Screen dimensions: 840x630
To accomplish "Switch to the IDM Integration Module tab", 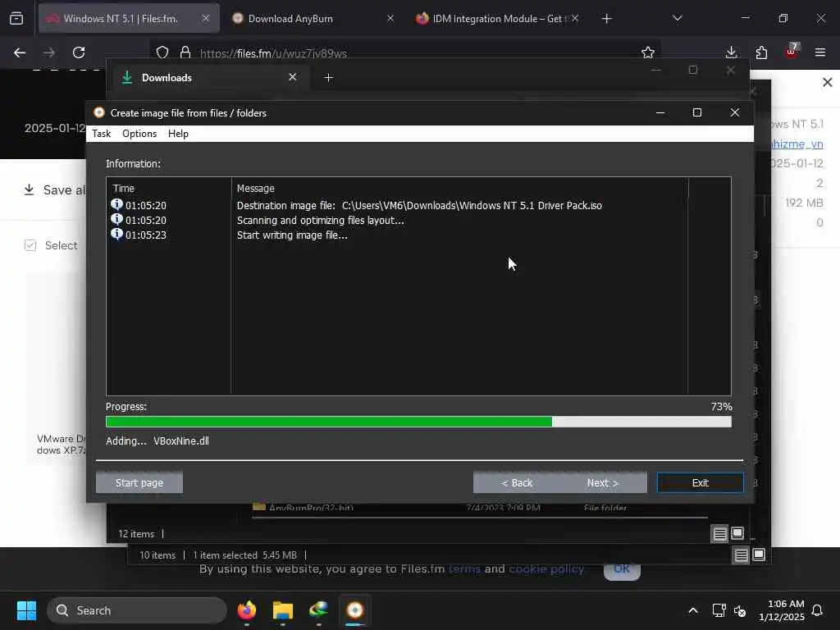I will click(497, 18).
